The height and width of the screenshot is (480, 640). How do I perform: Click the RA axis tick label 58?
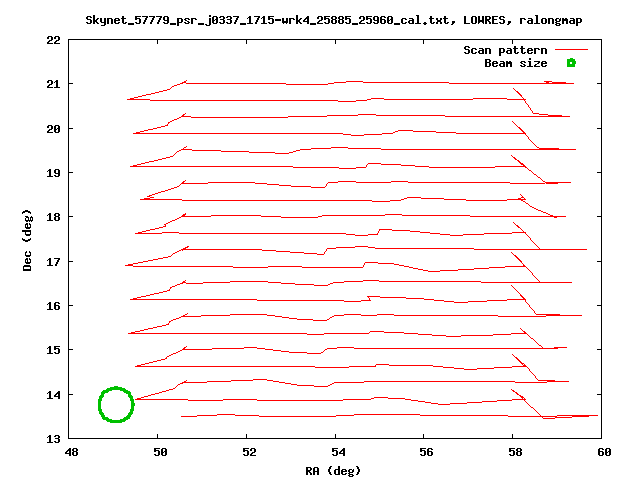(x=516, y=452)
